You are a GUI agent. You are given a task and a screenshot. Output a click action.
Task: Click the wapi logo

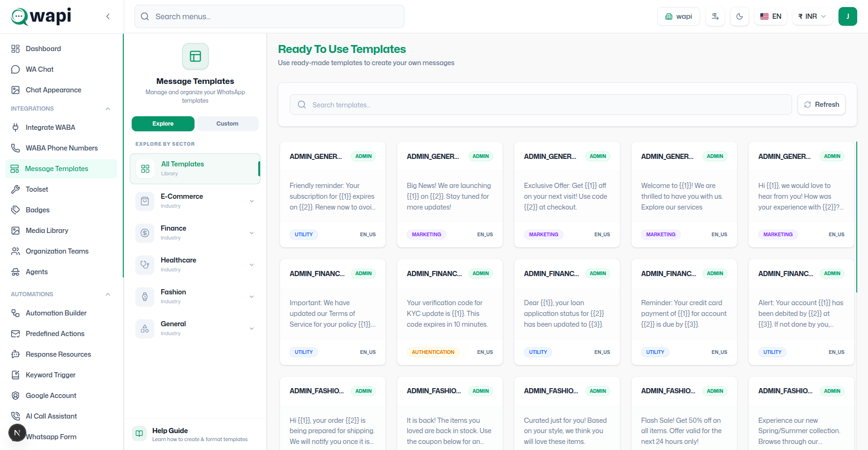tap(41, 16)
